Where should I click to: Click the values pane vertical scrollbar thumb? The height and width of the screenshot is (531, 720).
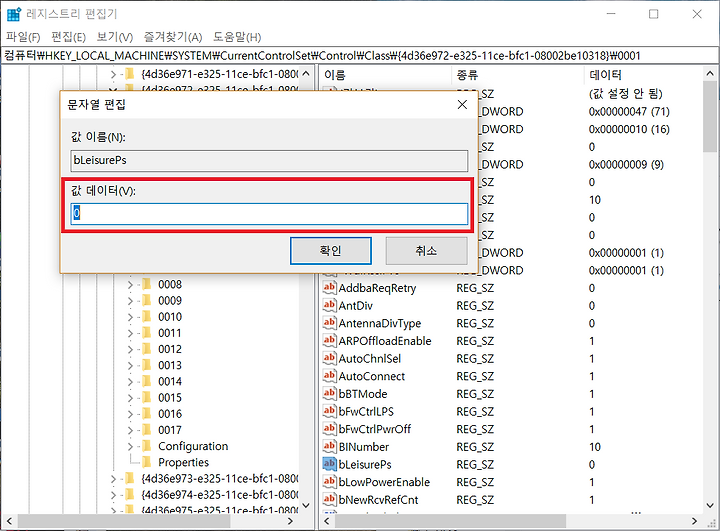click(710, 116)
